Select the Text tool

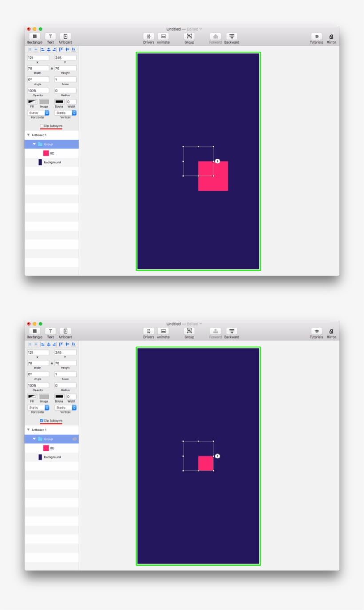51,36
